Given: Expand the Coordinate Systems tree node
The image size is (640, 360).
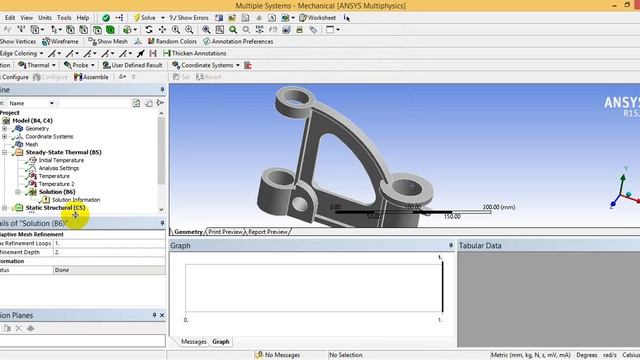Looking at the screenshot, I should [x=4, y=136].
